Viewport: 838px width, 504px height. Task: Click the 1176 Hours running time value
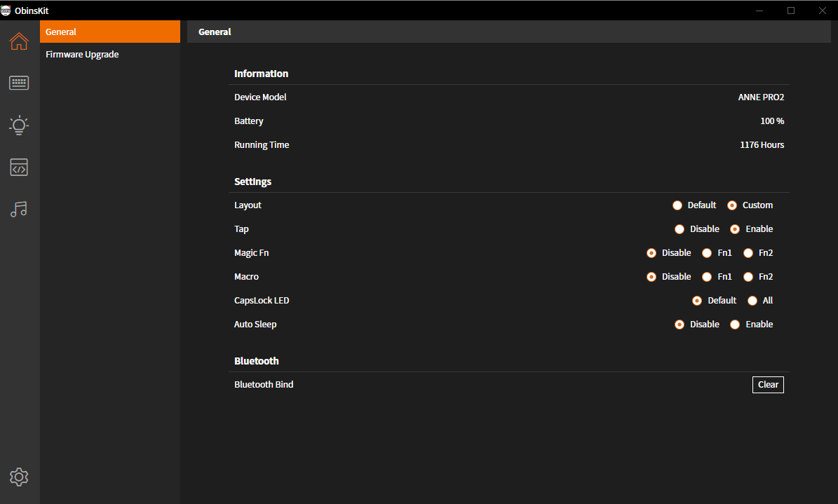tap(762, 145)
